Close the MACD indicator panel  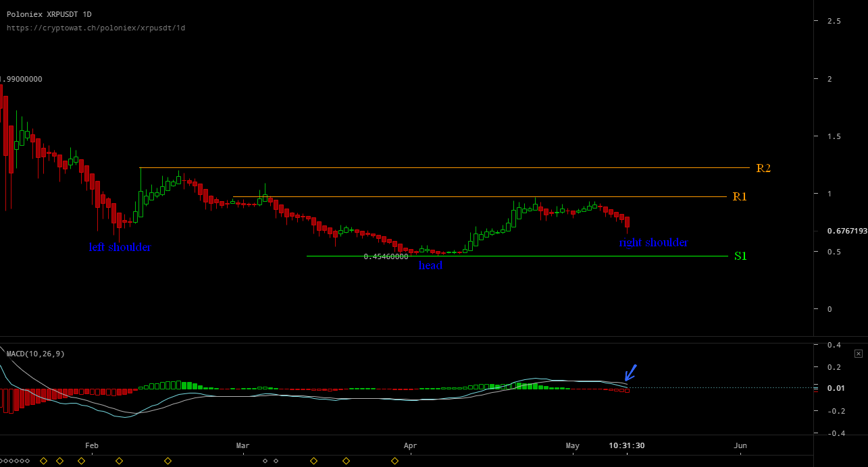(859, 353)
